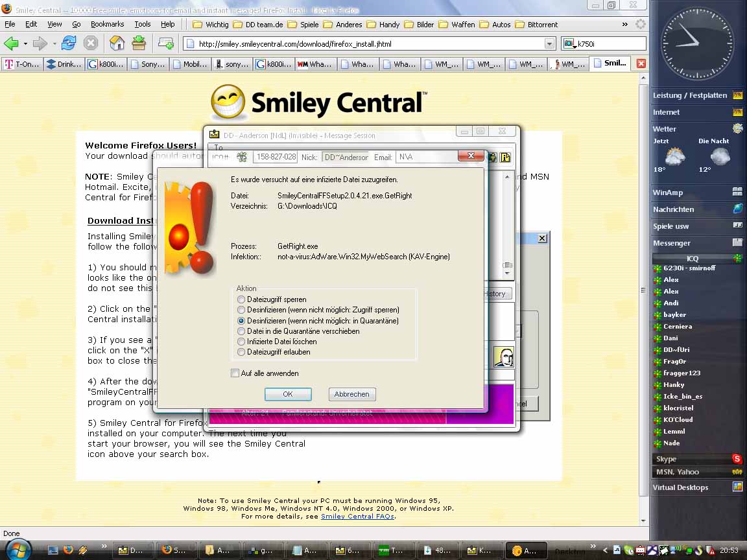Click the Wetter sun icon in sidebar

tap(737, 129)
